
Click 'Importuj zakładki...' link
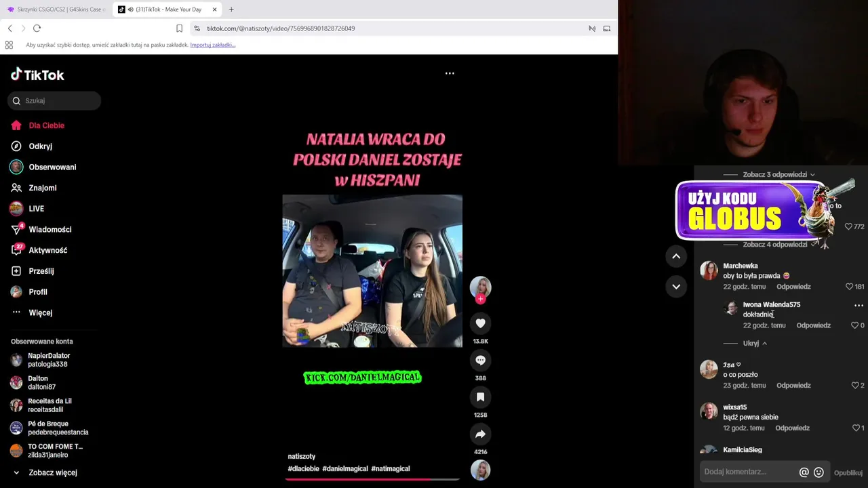[213, 45]
